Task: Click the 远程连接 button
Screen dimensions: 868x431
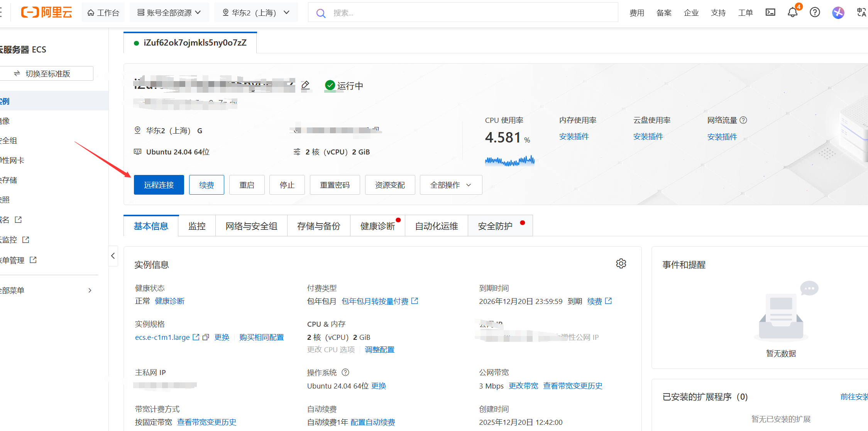Action: [x=159, y=185]
